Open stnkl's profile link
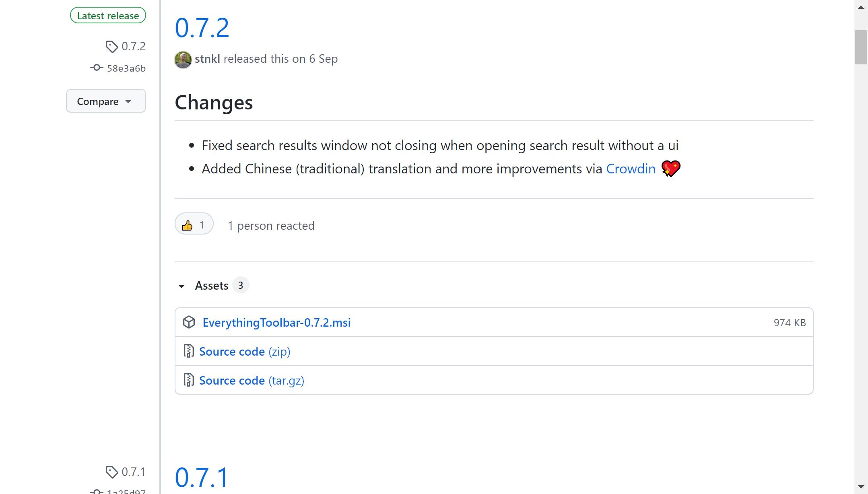The height and width of the screenshot is (494, 868). click(207, 59)
